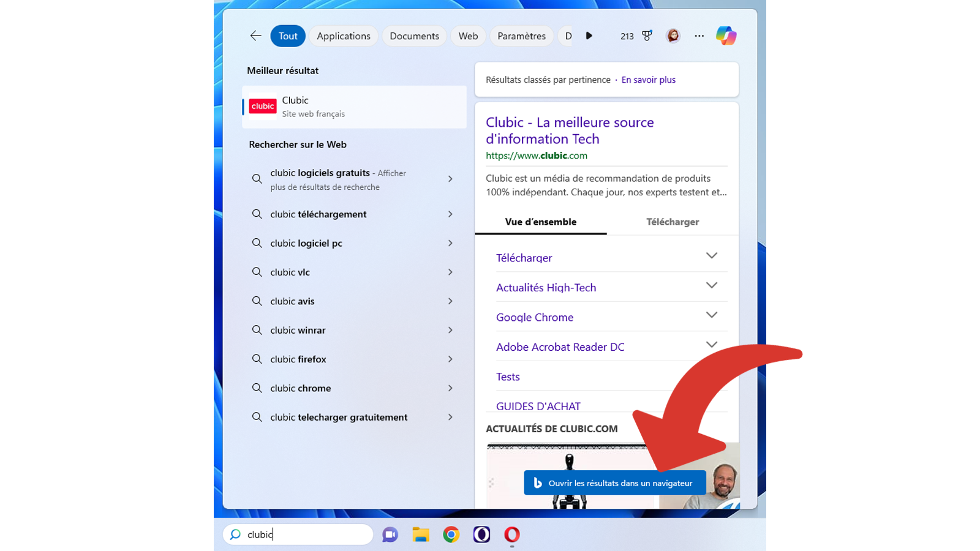This screenshot has height=551, width=980.
Task: Open File Explorer from the taskbar
Action: click(420, 534)
